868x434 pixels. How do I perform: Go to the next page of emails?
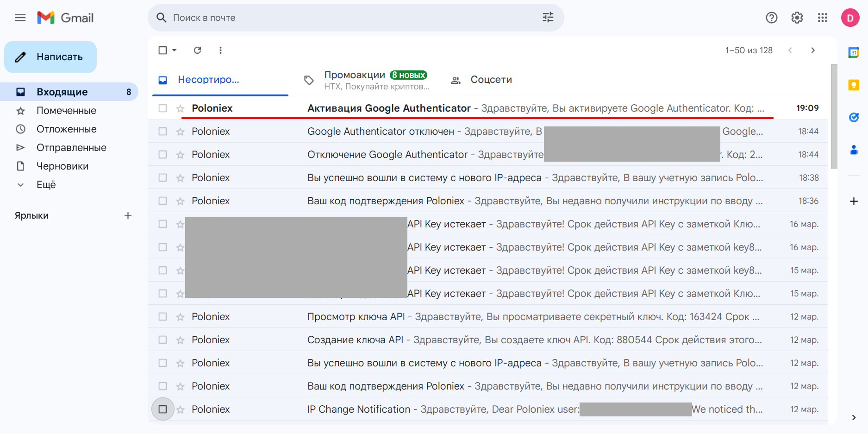tap(813, 50)
